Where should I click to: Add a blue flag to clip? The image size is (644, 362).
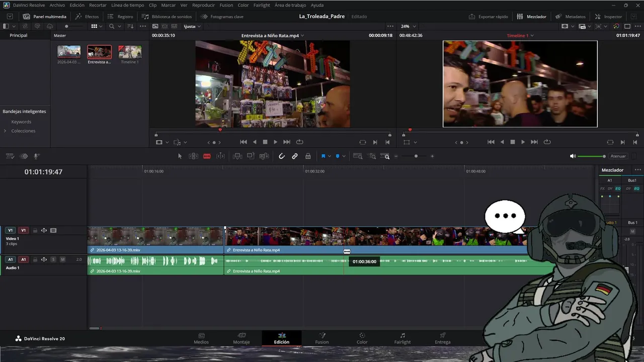[323, 156]
